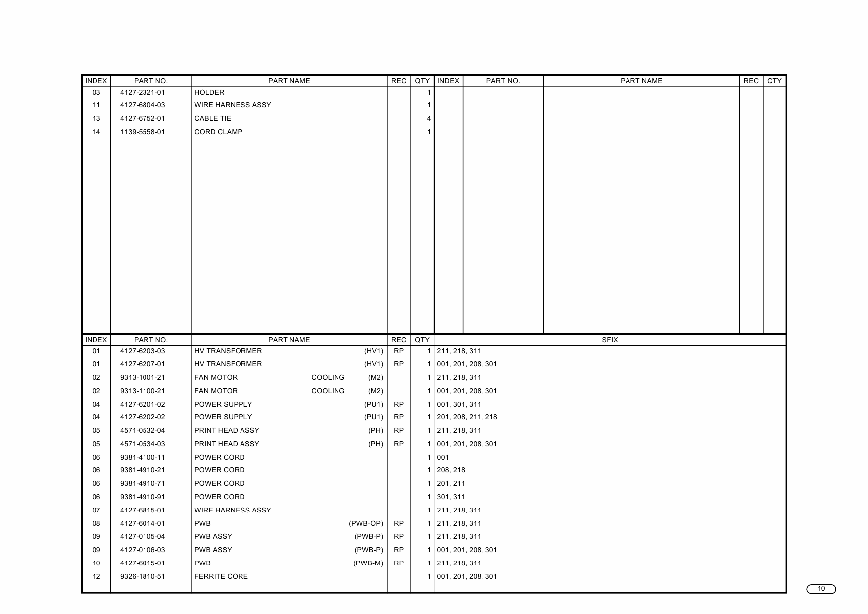
Task: Click part number 4127-0105-04
Action: coord(143,536)
